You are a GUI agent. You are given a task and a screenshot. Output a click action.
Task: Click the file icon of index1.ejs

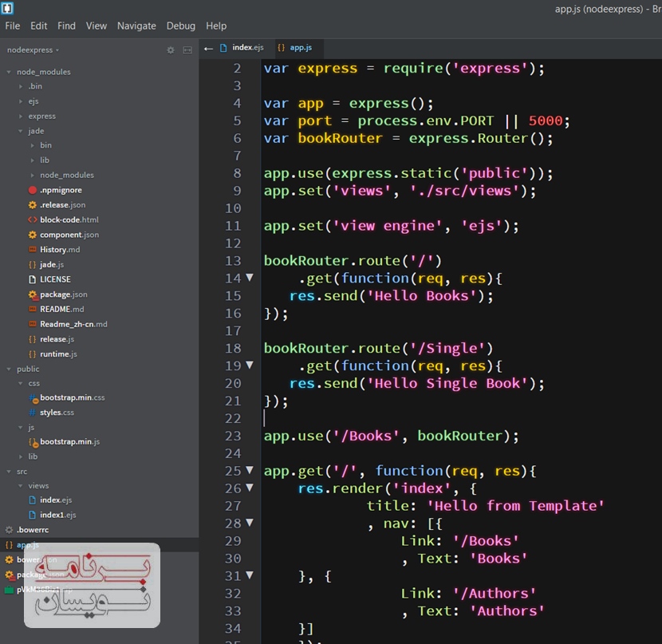32,515
